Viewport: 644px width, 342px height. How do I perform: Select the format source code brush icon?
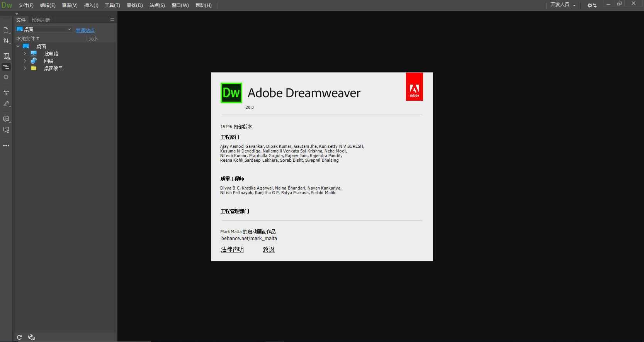(x=6, y=104)
